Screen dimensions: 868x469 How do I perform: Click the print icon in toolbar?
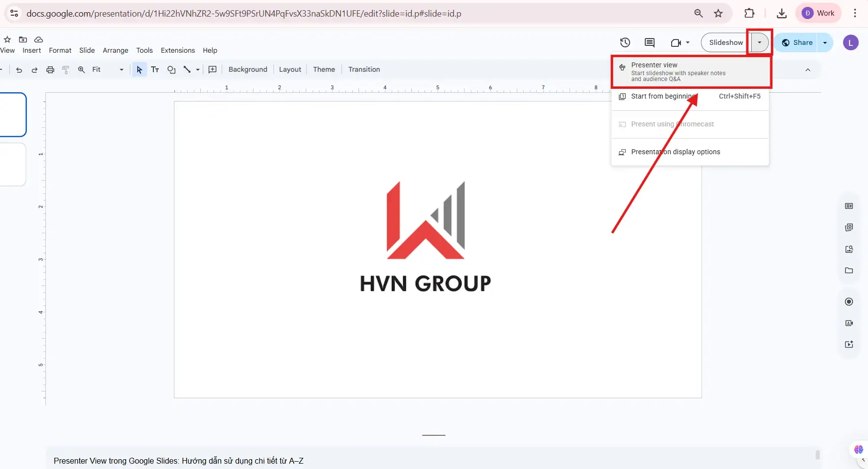pyautogui.click(x=50, y=70)
